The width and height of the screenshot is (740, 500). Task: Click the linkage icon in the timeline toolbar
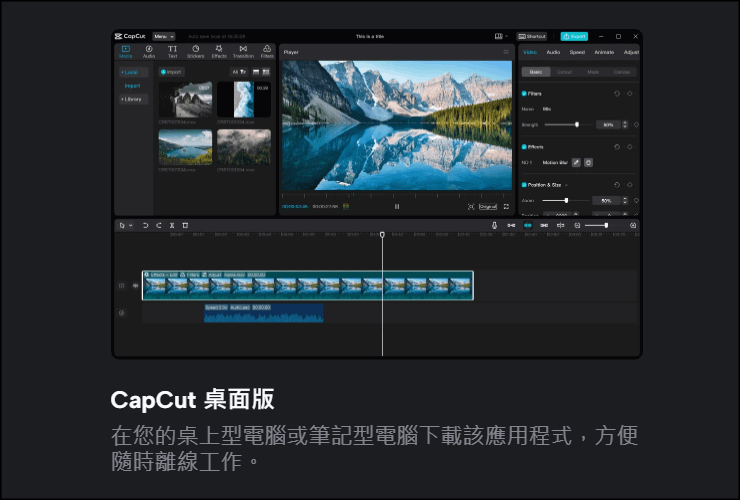[x=544, y=225]
